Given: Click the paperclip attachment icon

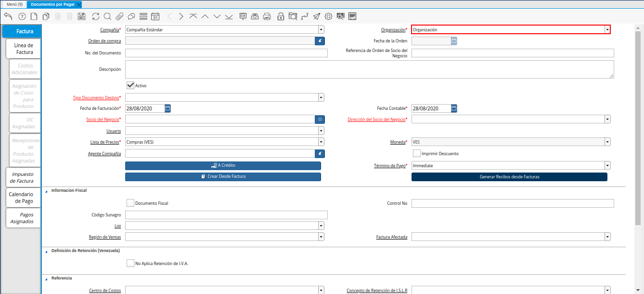Looking at the screenshot, I should click(119, 16).
